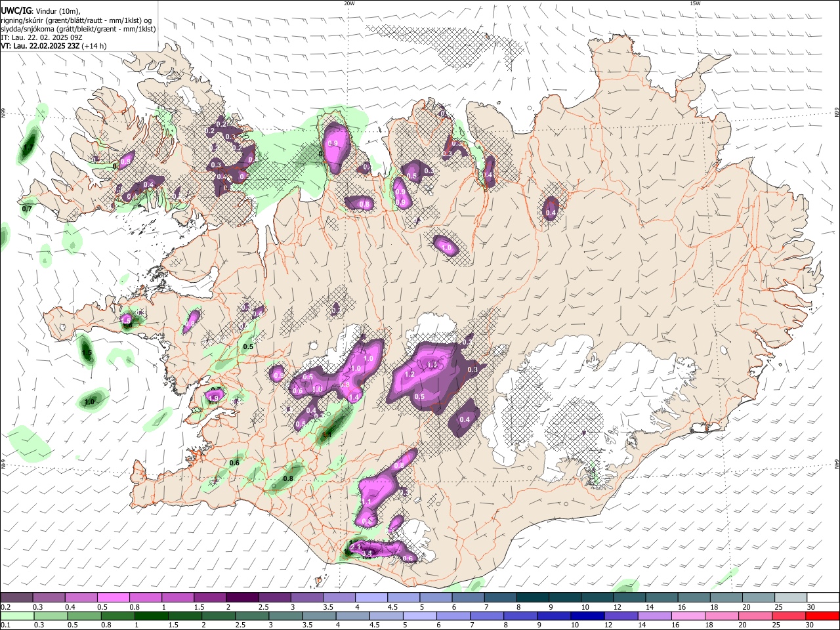Click the rain scale swatch between 0.5 and 0.8

[84, 616]
